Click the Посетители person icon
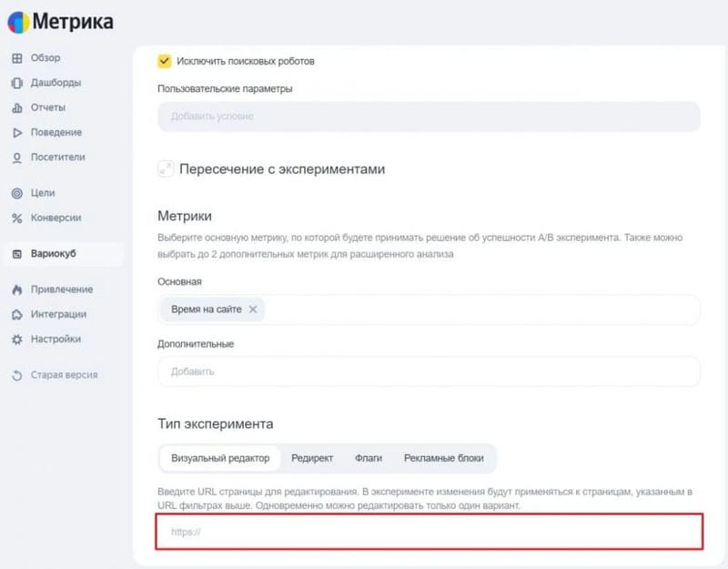 [x=17, y=157]
